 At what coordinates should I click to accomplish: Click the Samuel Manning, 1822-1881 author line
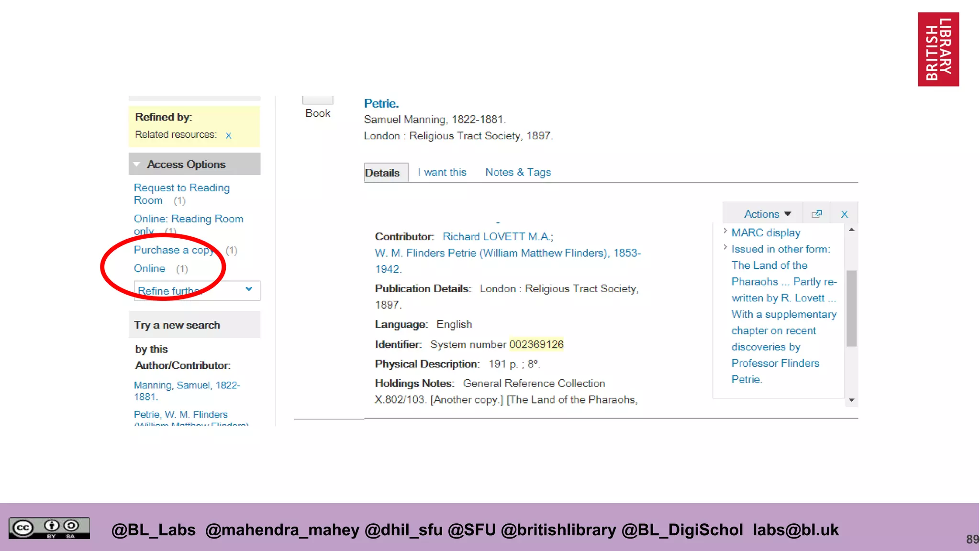click(434, 119)
